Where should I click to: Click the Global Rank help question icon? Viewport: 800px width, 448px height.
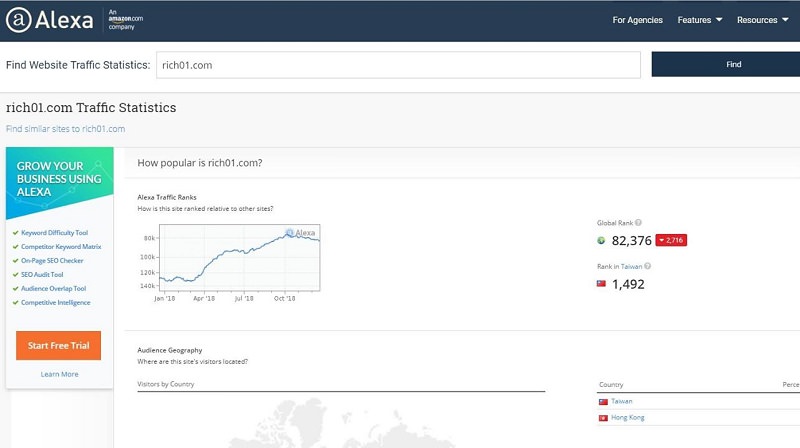tap(638, 222)
